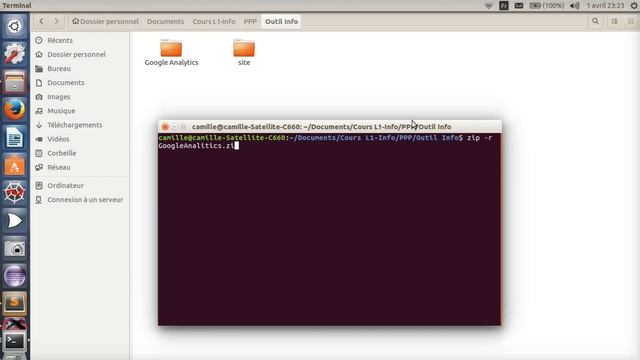Open the mail messaging indicator
This screenshot has height=360, width=640.
tap(519, 6)
